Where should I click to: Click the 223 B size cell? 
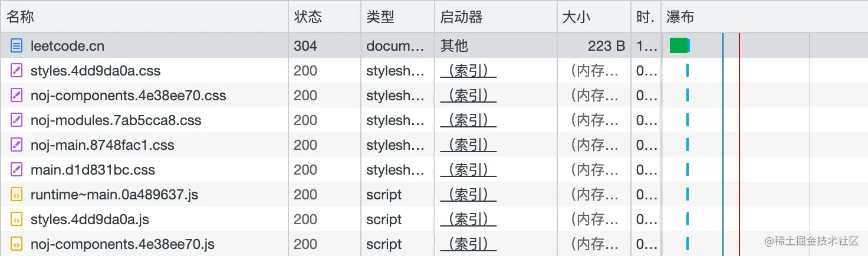point(606,45)
